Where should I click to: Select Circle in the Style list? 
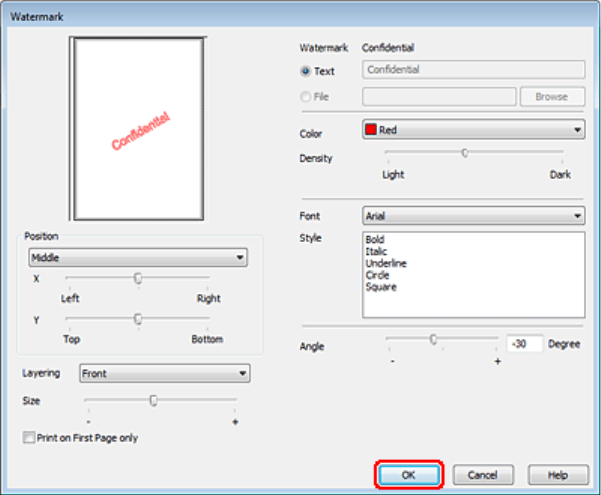coord(378,275)
